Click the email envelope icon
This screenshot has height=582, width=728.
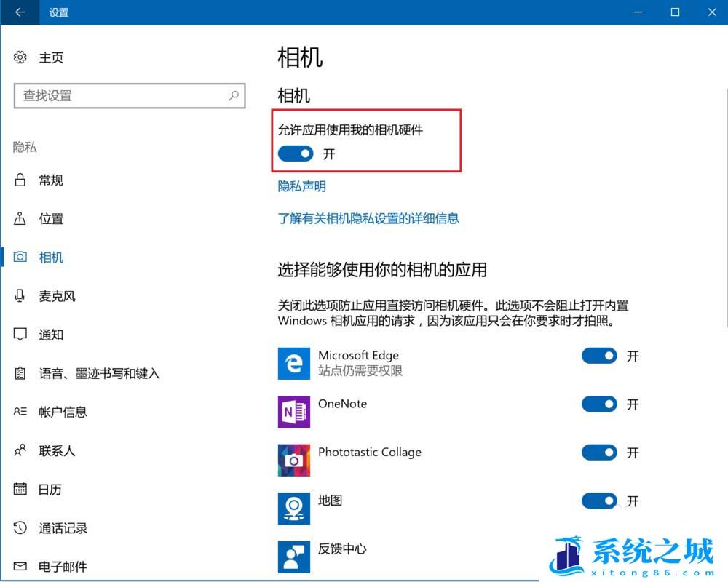pos(20,566)
